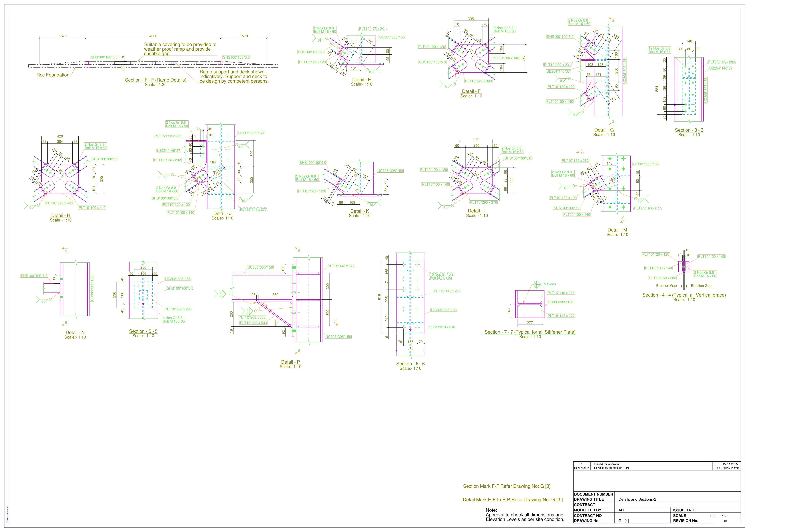Click "Issued for Approval" in the revision table
This screenshot has width=797, height=532.
[x=607, y=464]
